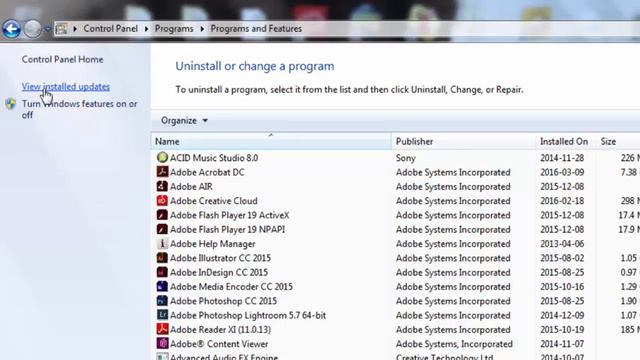Sort by the Publisher column header
This screenshot has width=640, height=360.
tap(464, 141)
